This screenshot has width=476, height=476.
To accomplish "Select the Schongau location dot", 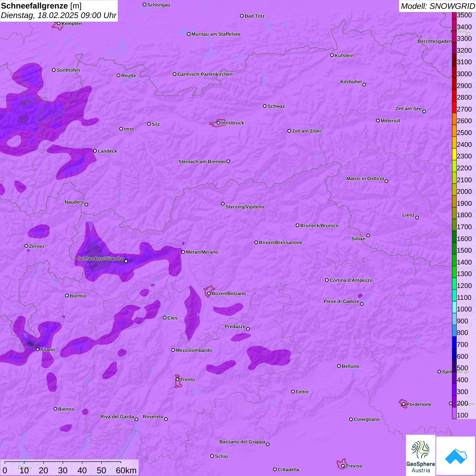I will coord(144,4).
